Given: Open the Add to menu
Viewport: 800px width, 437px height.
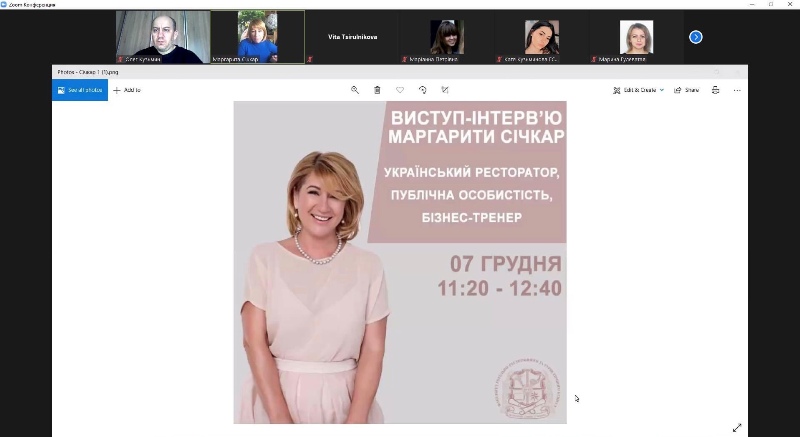Looking at the screenshot, I should point(127,90).
